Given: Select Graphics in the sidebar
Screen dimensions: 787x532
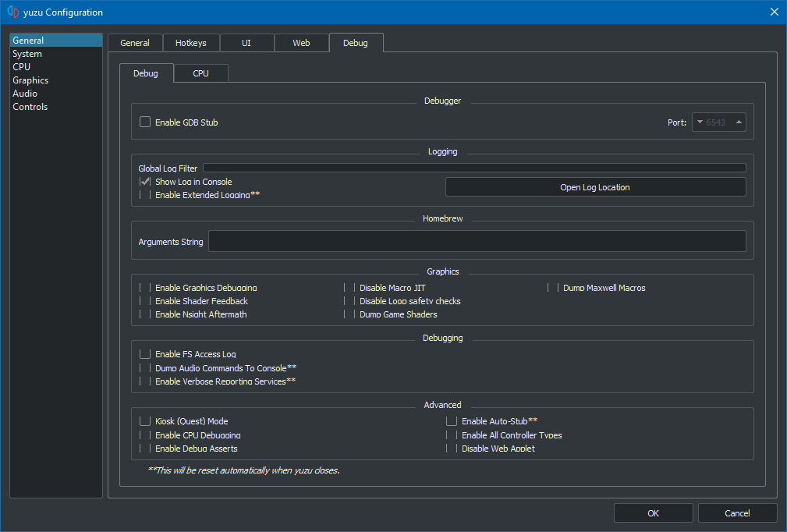Looking at the screenshot, I should click(30, 80).
